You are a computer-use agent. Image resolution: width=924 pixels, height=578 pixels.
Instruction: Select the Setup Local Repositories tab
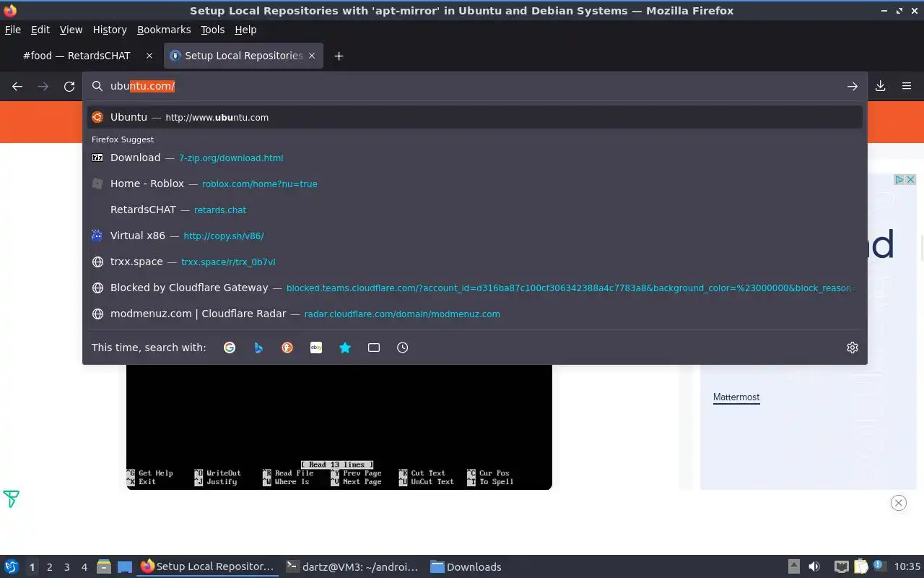(x=244, y=56)
